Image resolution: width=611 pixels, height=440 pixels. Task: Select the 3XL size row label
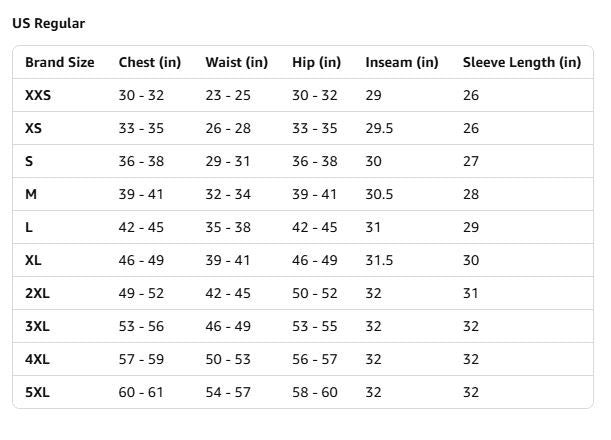[37, 326]
